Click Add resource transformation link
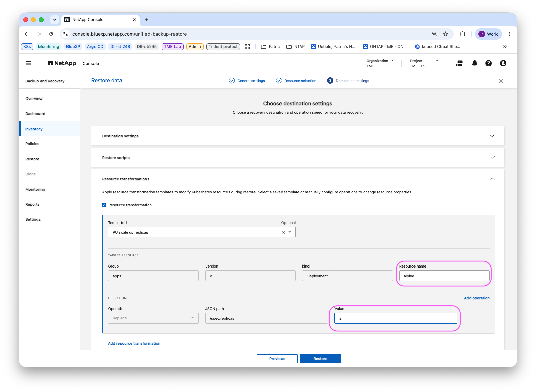The image size is (536, 392). point(131,343)
